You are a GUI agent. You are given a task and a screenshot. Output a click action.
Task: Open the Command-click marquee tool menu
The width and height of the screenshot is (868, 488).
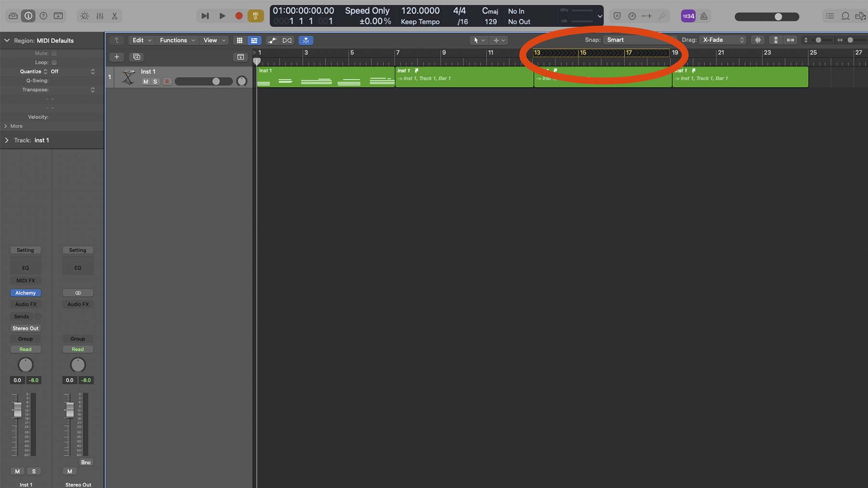click(x=499, y=40)
